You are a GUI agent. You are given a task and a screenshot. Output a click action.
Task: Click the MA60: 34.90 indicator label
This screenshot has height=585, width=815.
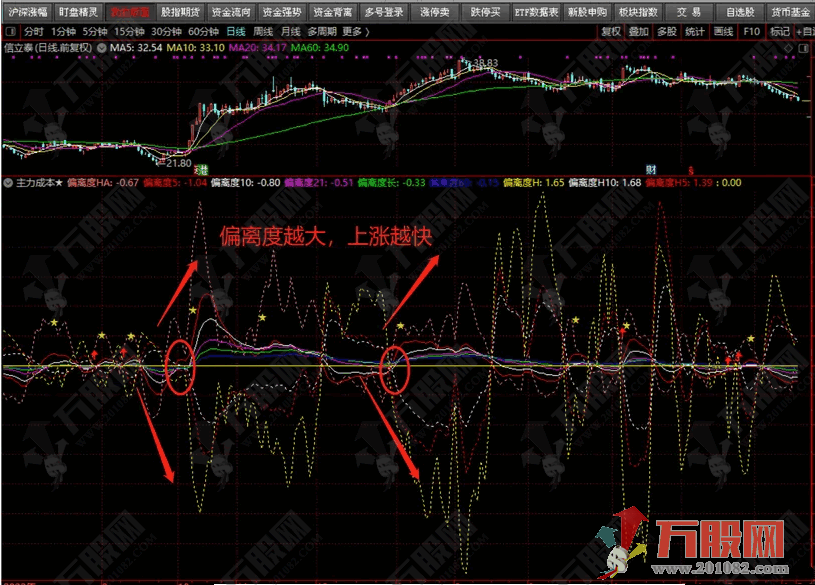click(320, 48)
